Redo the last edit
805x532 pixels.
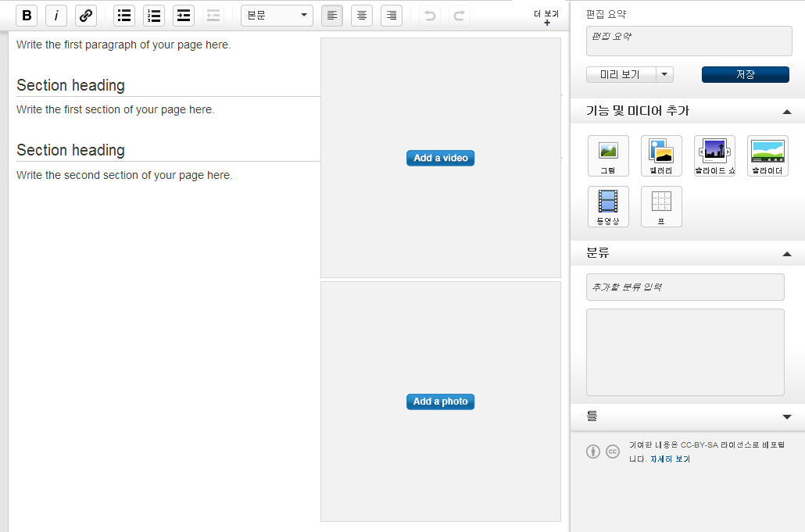(x=460, y=16)
